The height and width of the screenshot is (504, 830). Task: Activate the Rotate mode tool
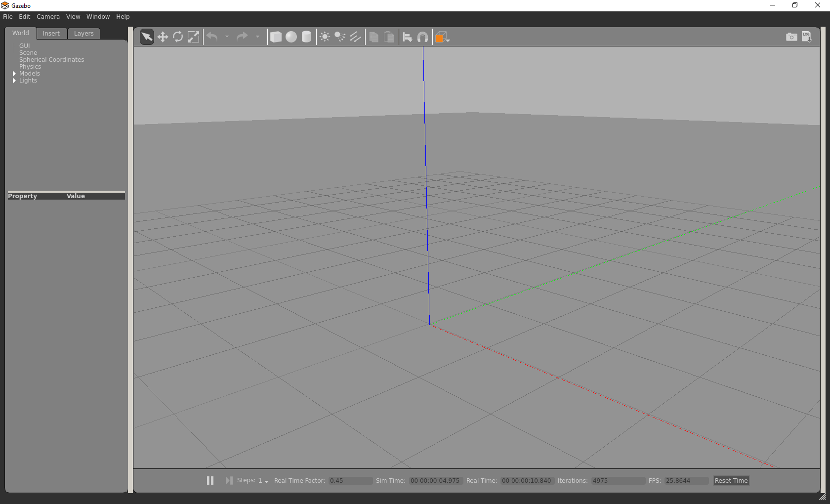point(178,37)
